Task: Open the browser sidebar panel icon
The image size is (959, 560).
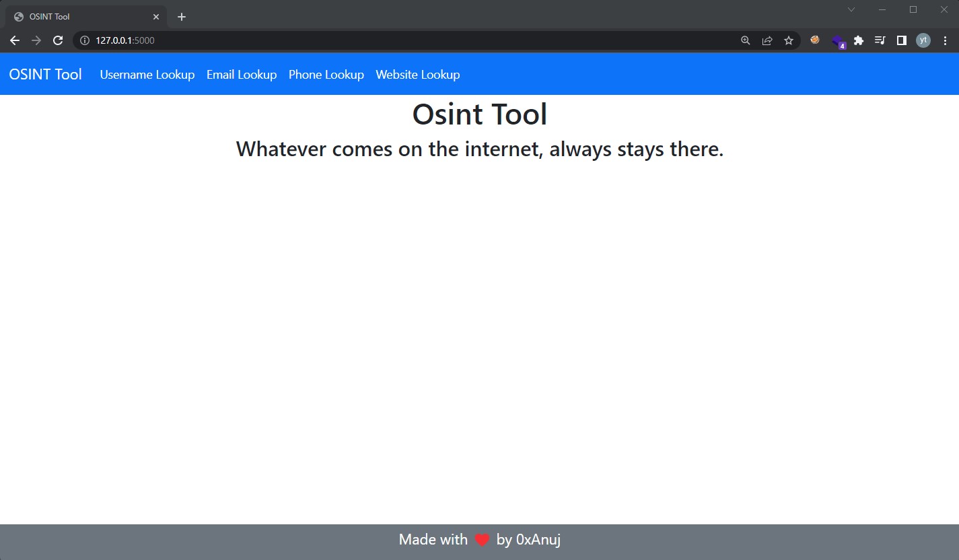Action: [901, 40]
